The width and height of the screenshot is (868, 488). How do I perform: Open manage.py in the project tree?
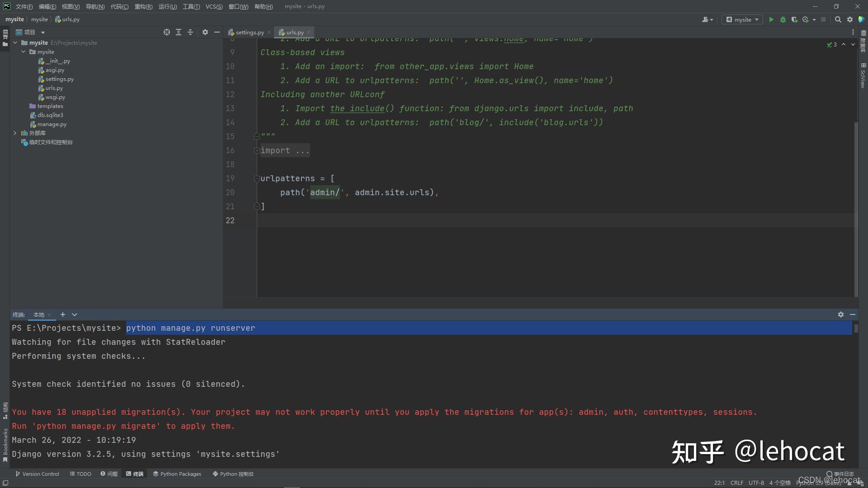click(x=52, y=124)
